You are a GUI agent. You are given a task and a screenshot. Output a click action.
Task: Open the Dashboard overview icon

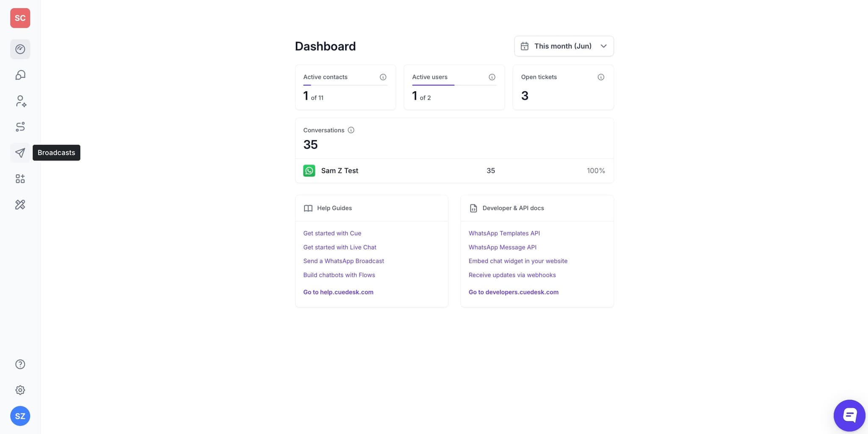tap(20, 49)
